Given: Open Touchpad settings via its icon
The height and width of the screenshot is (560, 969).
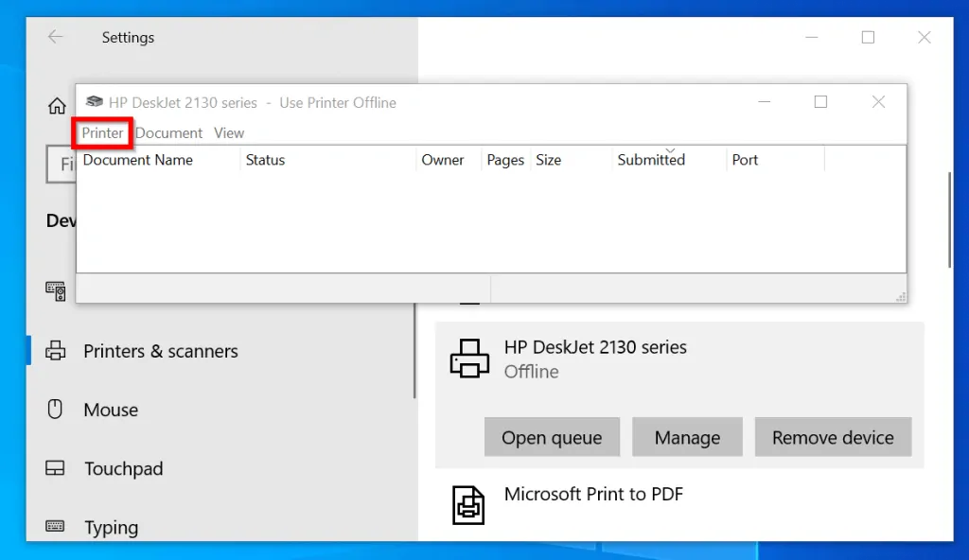Looking at the screenshot, I should pos(55,468).
